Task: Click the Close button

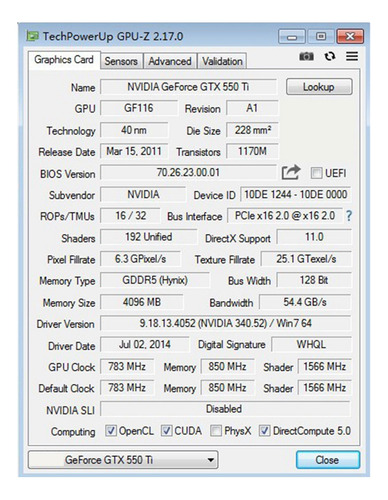Action: point(328,460)
